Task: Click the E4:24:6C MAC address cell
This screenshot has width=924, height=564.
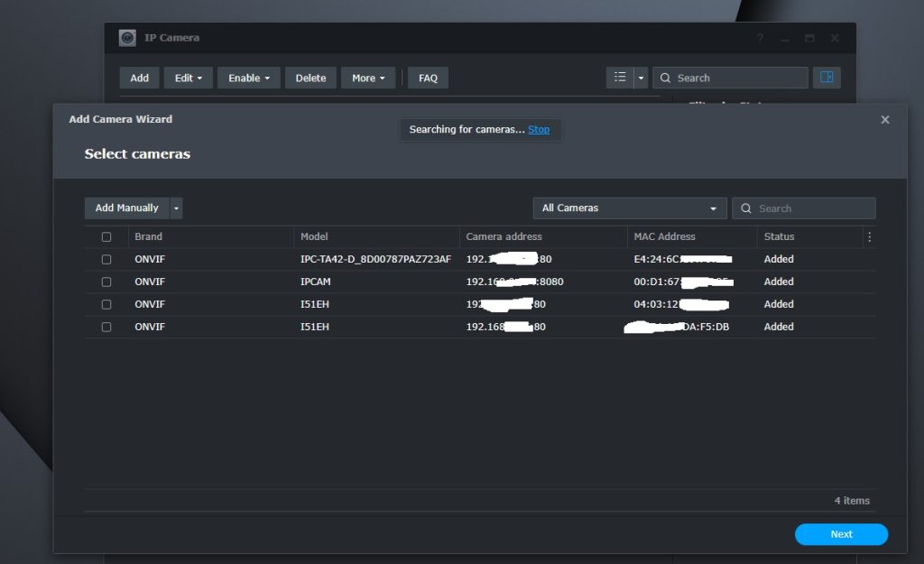Action: [683, 259]
